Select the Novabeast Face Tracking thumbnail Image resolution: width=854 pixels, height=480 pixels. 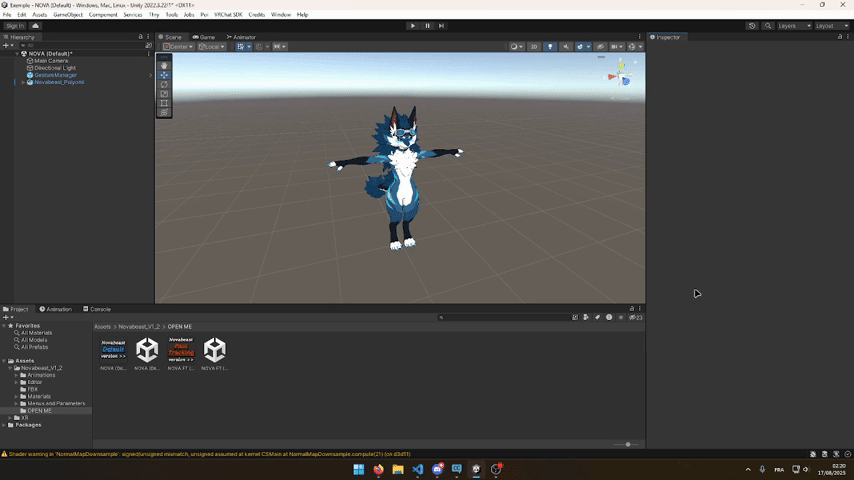coord(181,349)
